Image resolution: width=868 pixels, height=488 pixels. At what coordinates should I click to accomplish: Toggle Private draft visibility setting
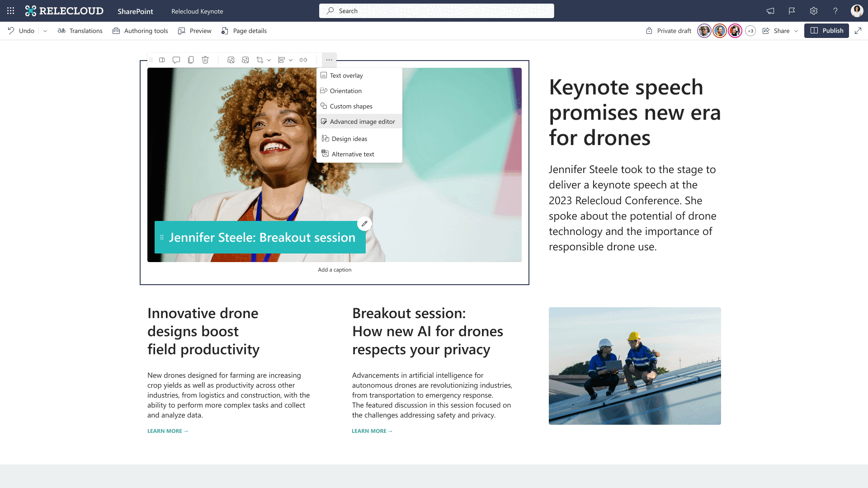pos(668,30)
